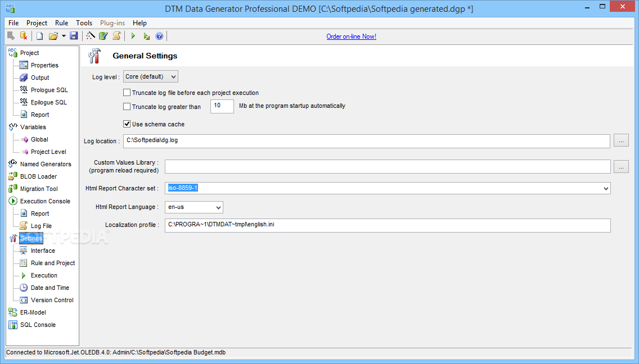639x364 pixels.
Task: Open the File menu
Action: 13,23
